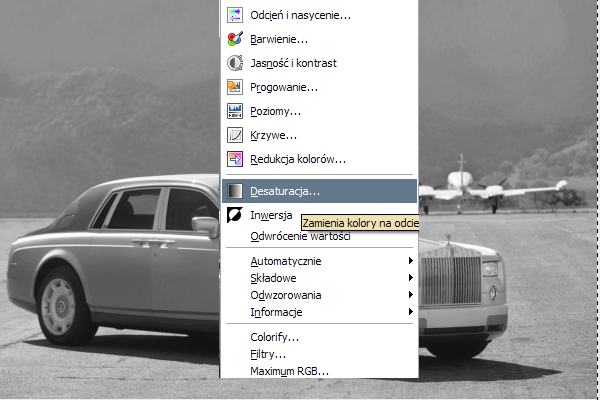Image resolution: width=600 pixels, height=400 pixels.
Task: Expand the Składowe submenu arrow
Action: [x=411, y=278]
